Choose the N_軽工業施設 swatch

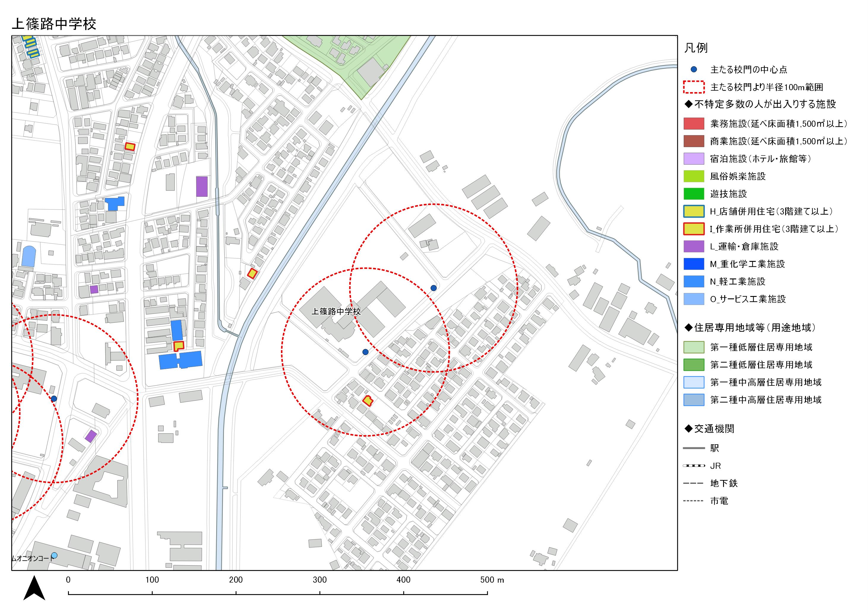[694, 281]
